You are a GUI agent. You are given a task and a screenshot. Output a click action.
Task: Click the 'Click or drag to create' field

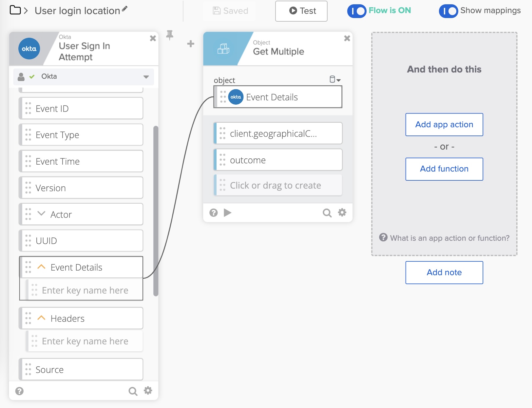pyautogui.click(x=275, y=186)
